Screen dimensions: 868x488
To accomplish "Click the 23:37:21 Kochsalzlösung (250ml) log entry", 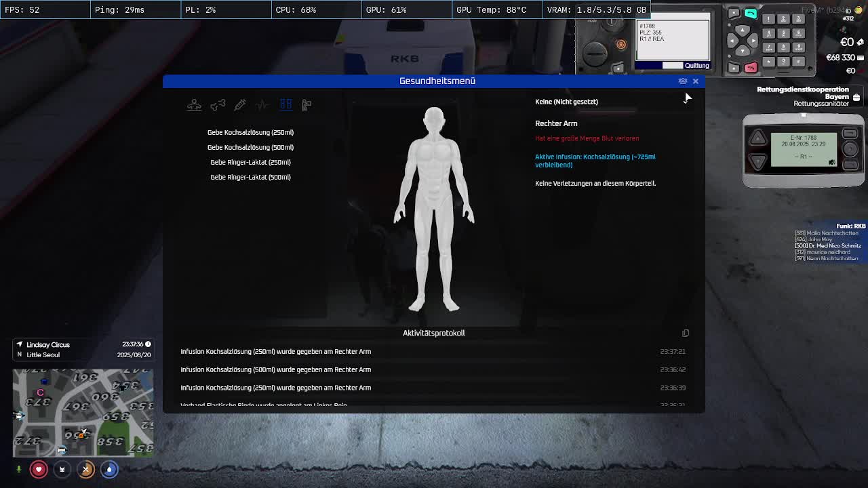I will (x=433, y=351).
